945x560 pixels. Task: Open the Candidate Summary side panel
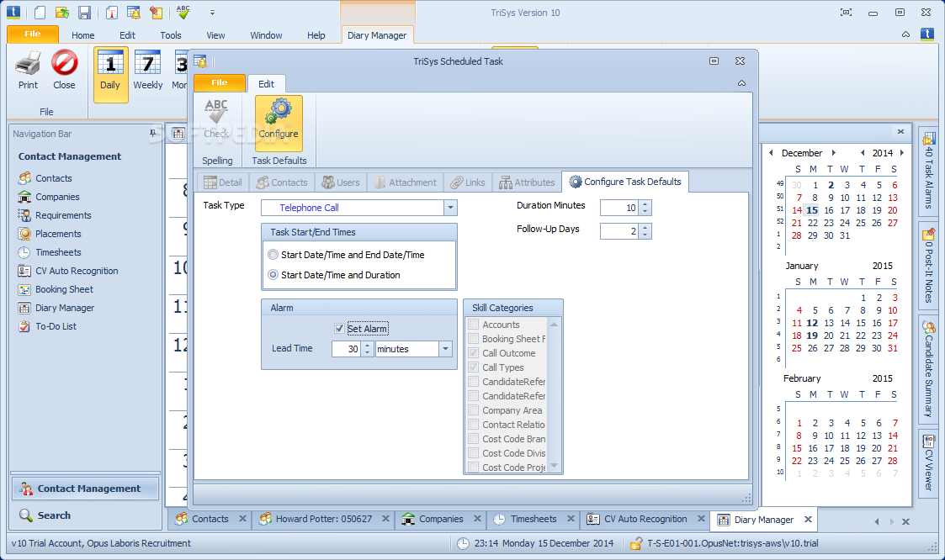[x=929, y=369]
